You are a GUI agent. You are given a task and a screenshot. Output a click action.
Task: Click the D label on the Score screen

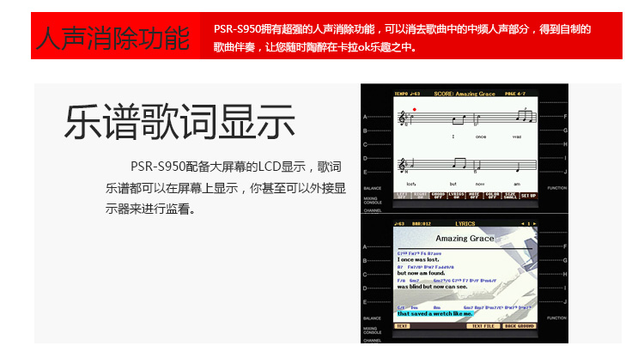click(365, 158)
